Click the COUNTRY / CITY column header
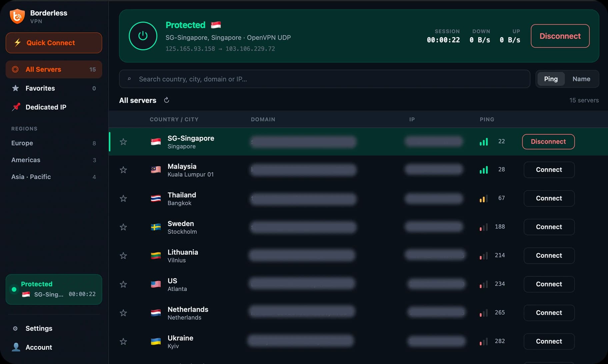 [x=174, y=119]
